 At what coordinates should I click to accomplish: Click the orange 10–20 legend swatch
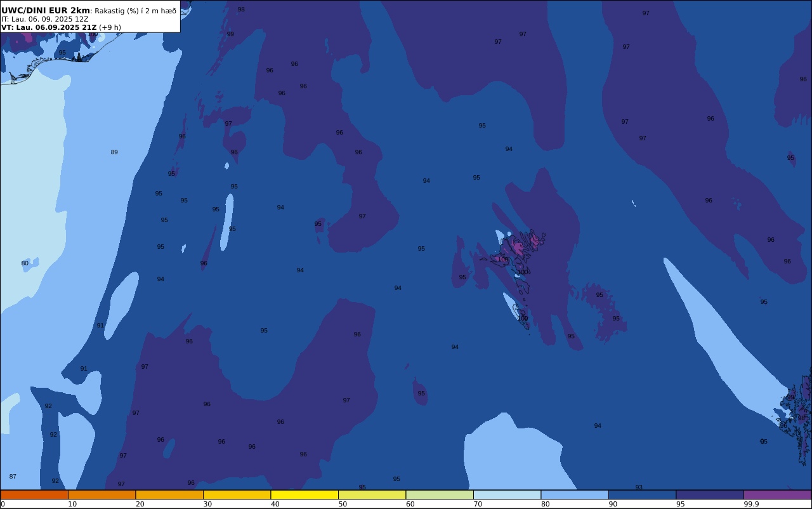101,494
